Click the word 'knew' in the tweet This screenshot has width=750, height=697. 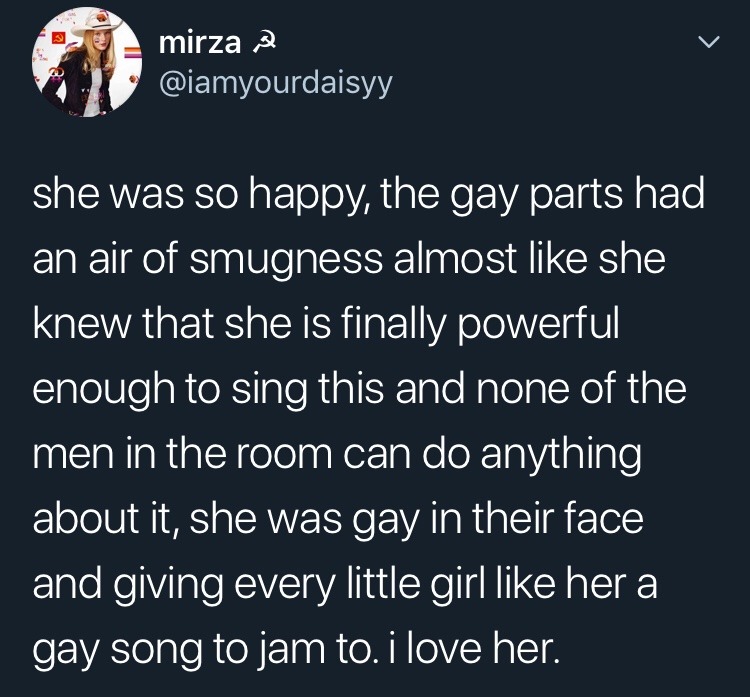[81, 324]
